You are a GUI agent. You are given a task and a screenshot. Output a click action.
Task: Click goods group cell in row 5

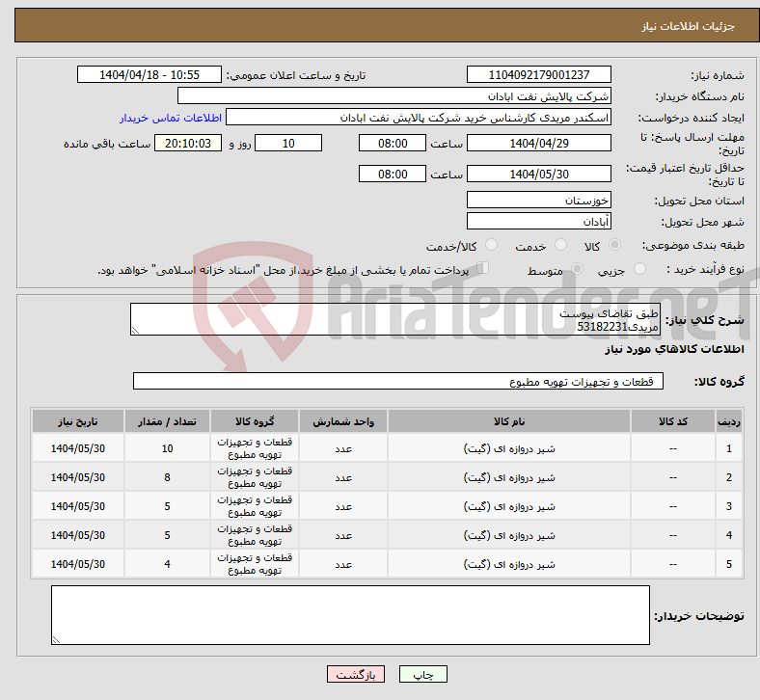pos(255,564)
